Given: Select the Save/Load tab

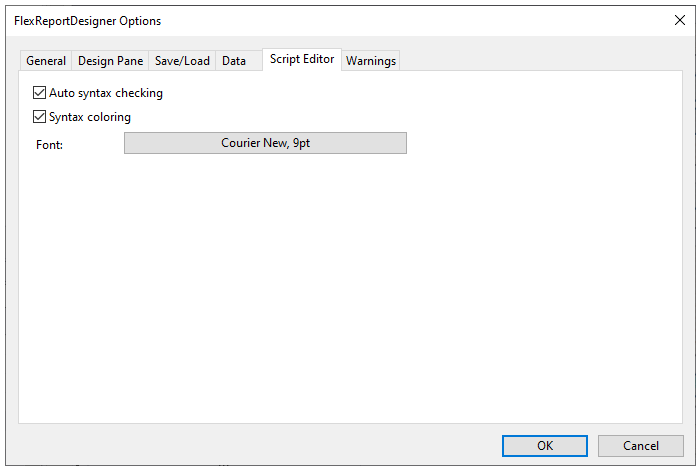Looking at the screenshot, I should [182, 61].
